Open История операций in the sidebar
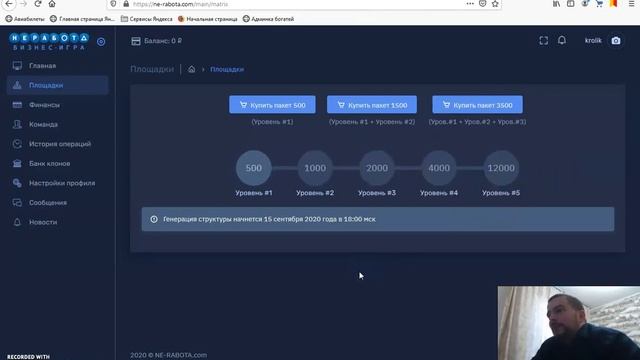Image resolution: width=640 pixels, height=360 pixels. 58,144
